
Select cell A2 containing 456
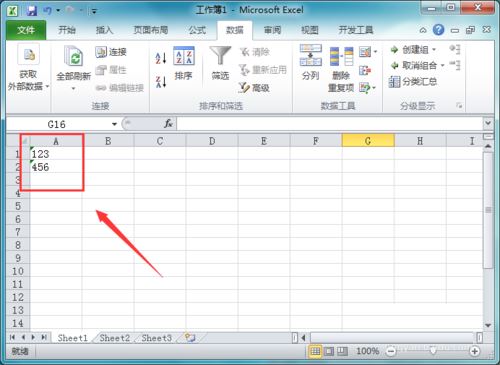[x=56, y=167]
